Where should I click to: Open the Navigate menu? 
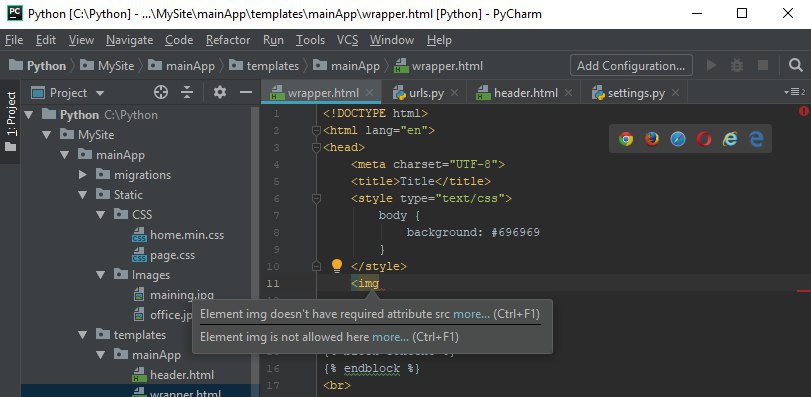click(x=129, y=40)
